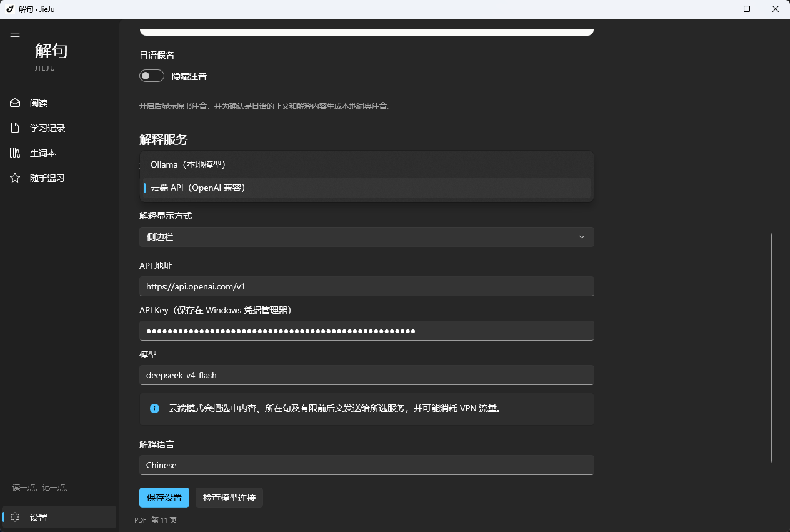The width and height of the screenshot is (790, 532).
Task: Select the 设置 navigation item
Action: pos(59,518)
